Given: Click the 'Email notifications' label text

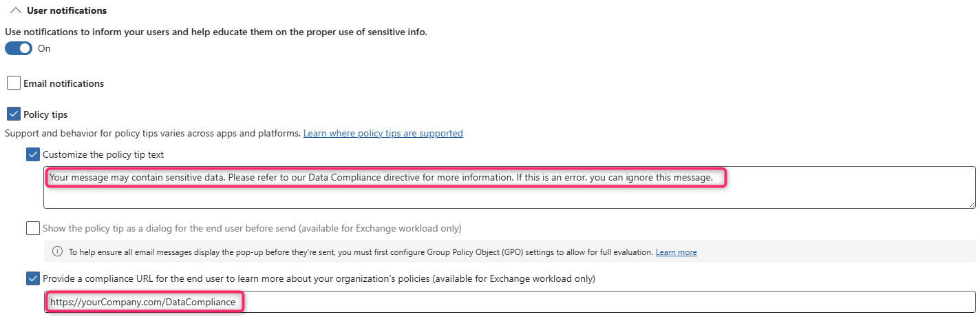Looking at the screenshot, I should pos(63,83).
